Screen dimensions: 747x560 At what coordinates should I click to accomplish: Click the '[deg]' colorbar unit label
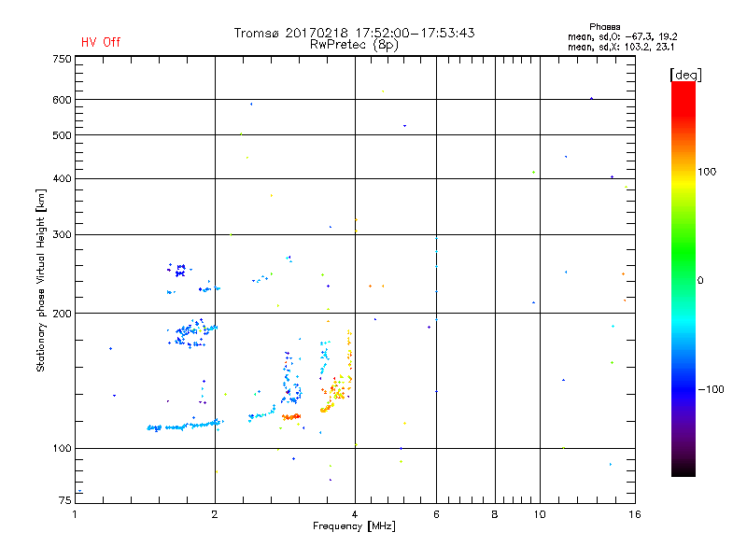pyautogui.click(x=685, y=75)
